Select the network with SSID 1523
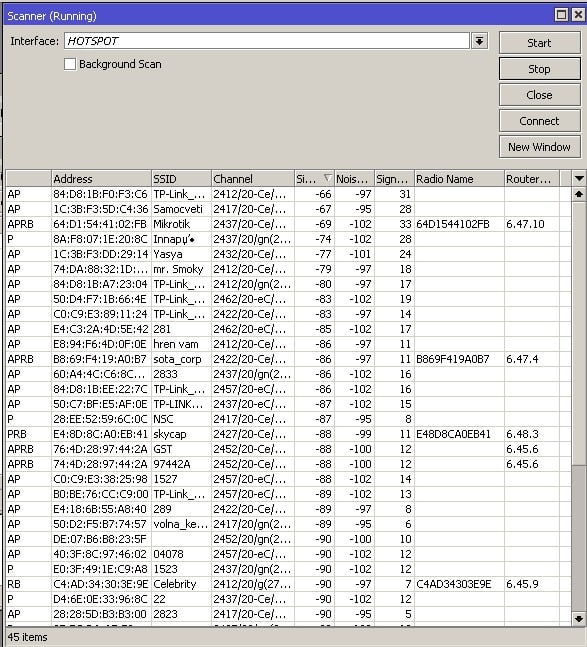 click(x=165, y=569)
